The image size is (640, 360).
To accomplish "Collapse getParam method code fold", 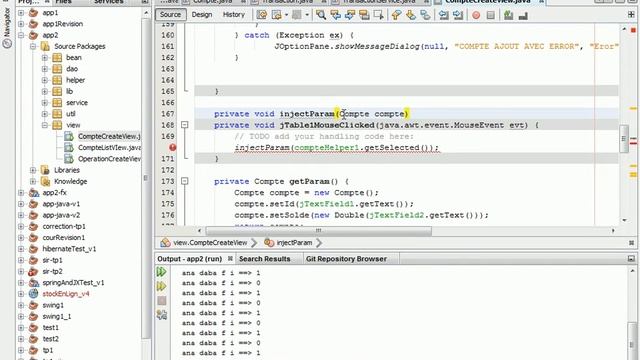I will [x=184, y=181].
